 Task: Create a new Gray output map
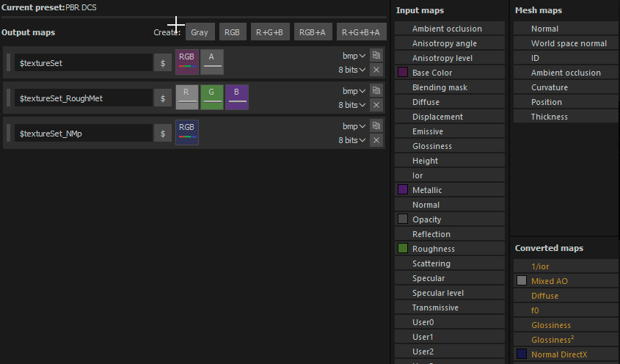click(x=200, y=32)
